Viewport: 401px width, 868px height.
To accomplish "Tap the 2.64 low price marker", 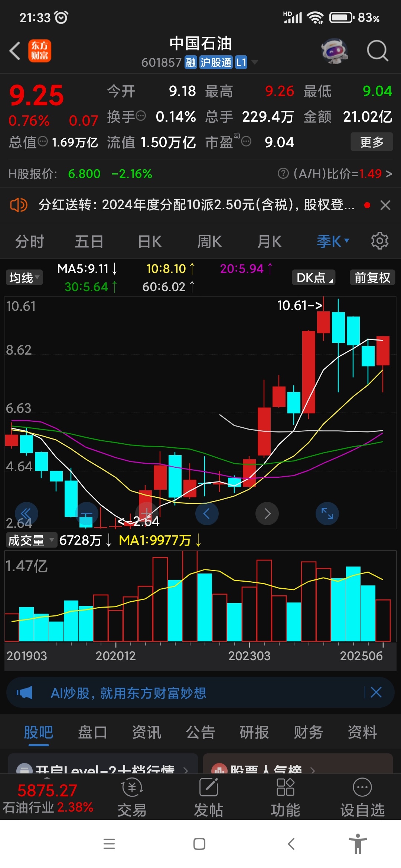I will [x=138, y=521].
